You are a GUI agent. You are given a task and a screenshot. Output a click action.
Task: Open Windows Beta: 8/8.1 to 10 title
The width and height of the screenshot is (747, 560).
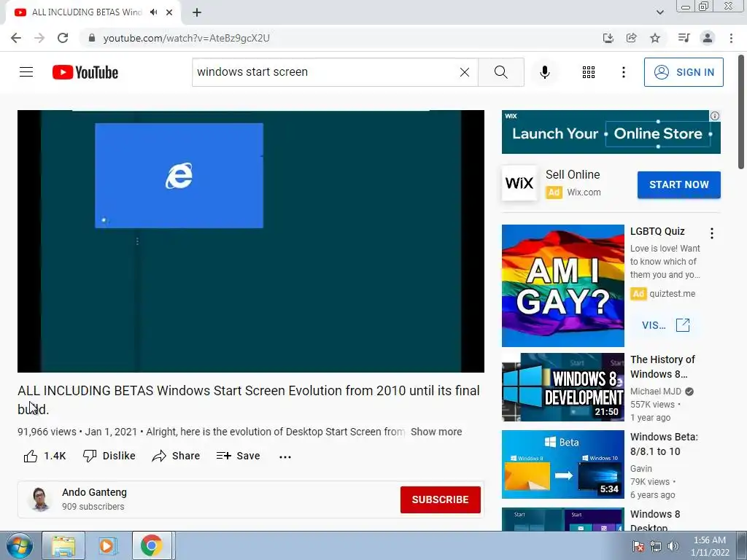pyautogui.click(x=664, y=444)
